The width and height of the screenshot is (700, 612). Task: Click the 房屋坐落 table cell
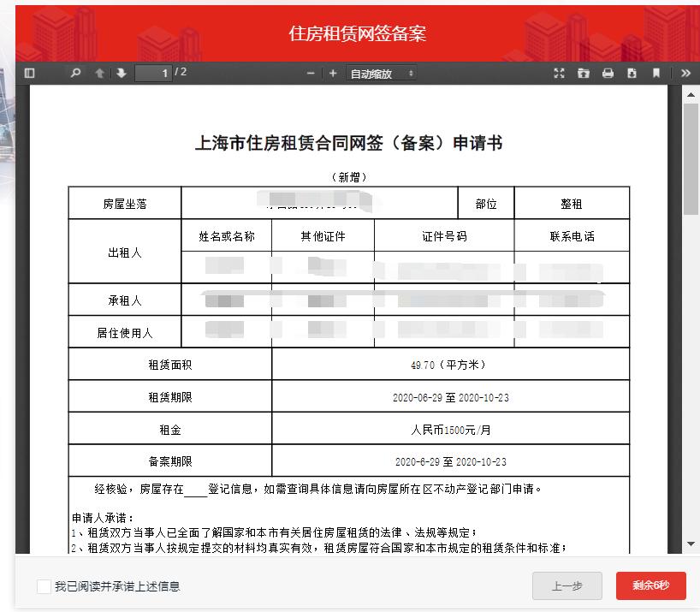click(x=125, y=204)
